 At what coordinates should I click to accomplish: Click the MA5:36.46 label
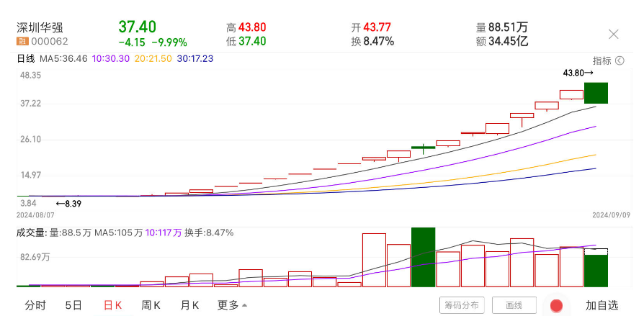(x=63, y=59)
